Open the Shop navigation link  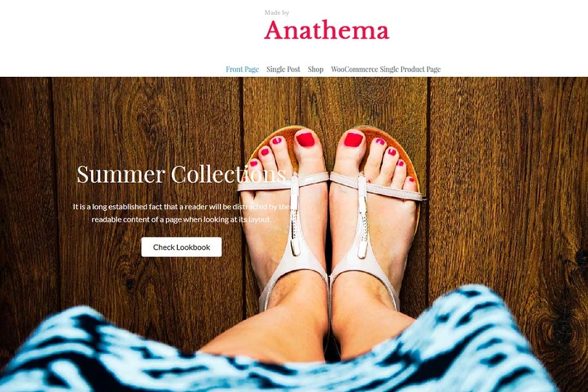pos(315,69)
